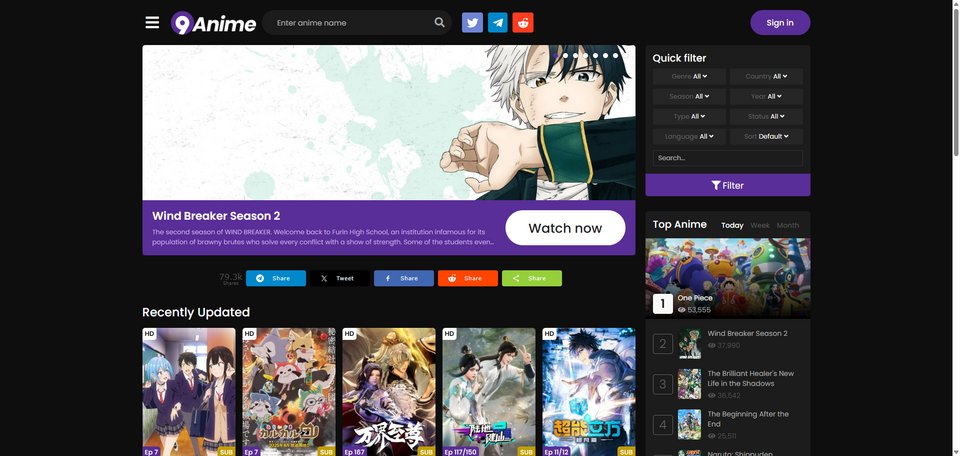960x456 pixels.
Task: Click the 79.3k Shares counter
Action: click(231, 278)
